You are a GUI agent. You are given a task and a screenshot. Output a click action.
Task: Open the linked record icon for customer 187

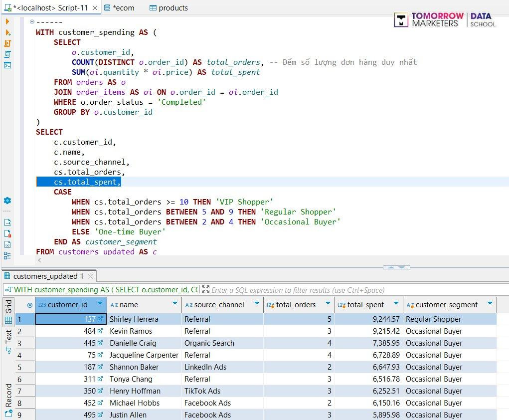pos(100,367)
